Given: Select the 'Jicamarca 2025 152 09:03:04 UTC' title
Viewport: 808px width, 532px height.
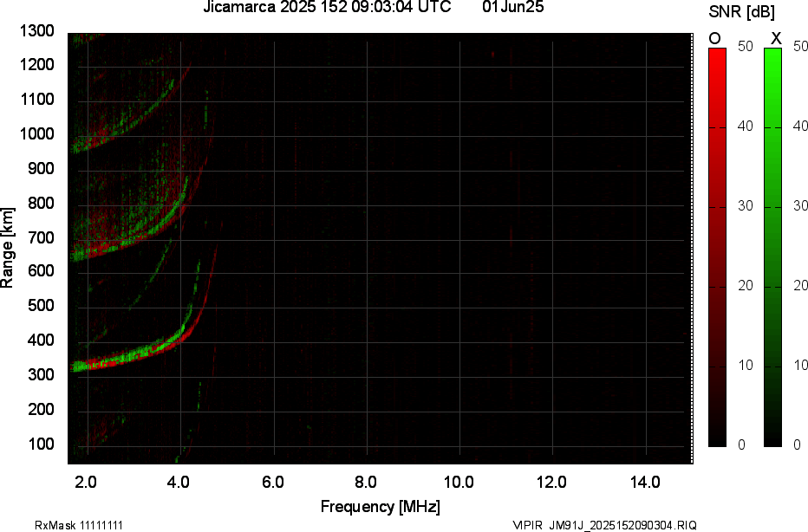Looking at the screenshot, I should 327,7.
